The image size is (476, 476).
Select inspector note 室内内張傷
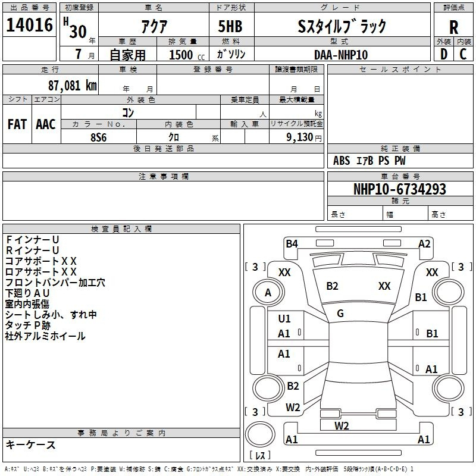[27, 304]
